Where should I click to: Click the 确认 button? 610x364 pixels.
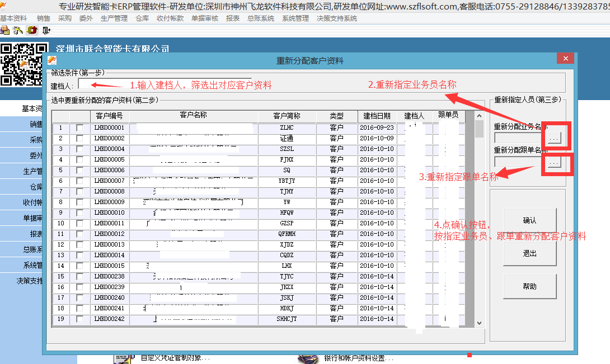click(x=529, y=220)
